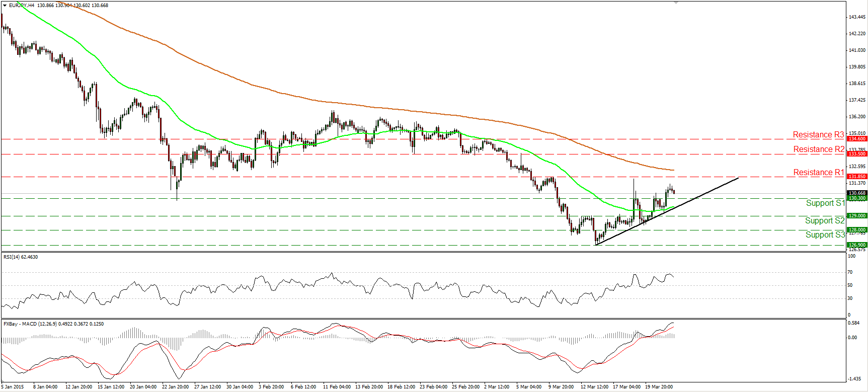Viewport: 868px width, 392px height.
Task: Click the 11 Feb 04:00 time label
Action: pos(337,387)
